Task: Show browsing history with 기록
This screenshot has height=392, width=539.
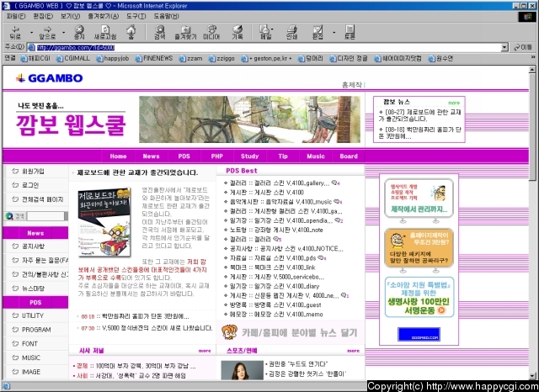Action: (237, 32)
